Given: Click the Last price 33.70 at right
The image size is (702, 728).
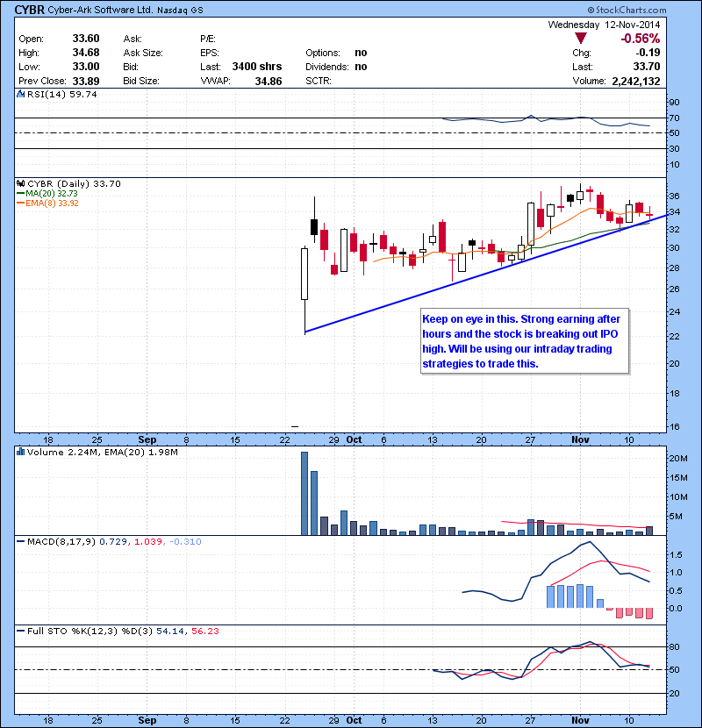Looking at the screenshot, I should tap(646, 67).
